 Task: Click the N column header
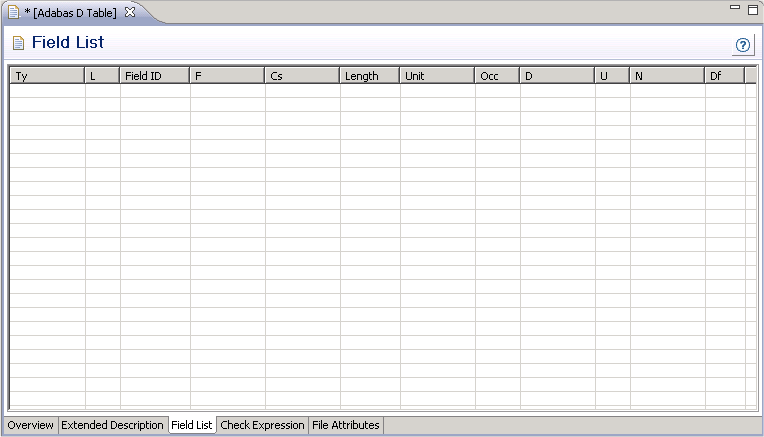coord(668,76)
